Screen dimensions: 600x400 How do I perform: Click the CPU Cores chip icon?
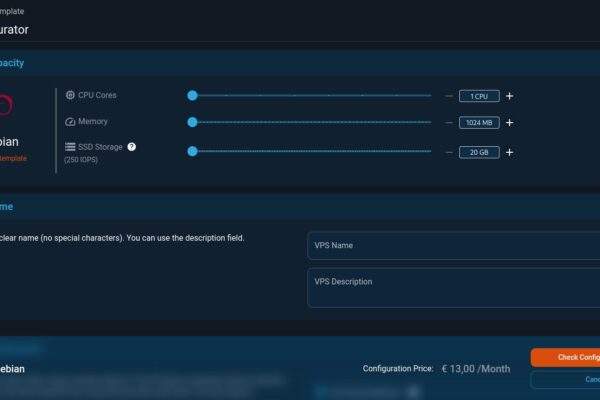click(x=70, y=95)
